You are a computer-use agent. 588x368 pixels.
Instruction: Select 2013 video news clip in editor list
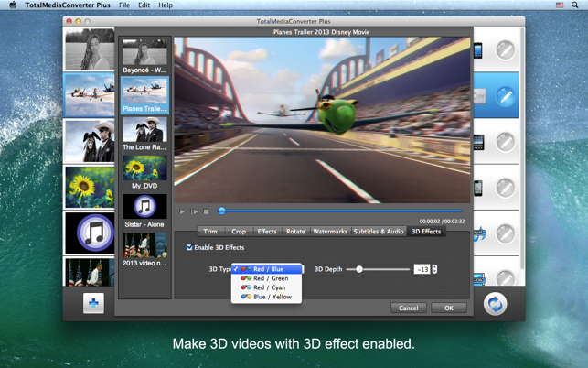(x=144, y=250)
